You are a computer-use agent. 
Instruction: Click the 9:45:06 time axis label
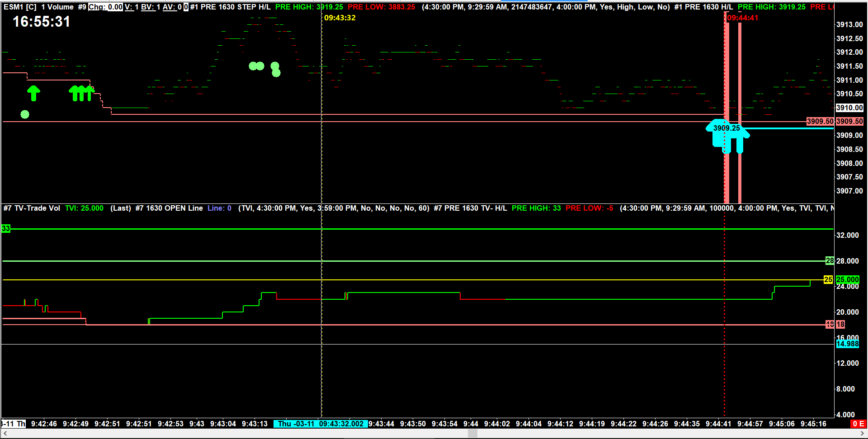pyautogui.click(x=782, y=424)
